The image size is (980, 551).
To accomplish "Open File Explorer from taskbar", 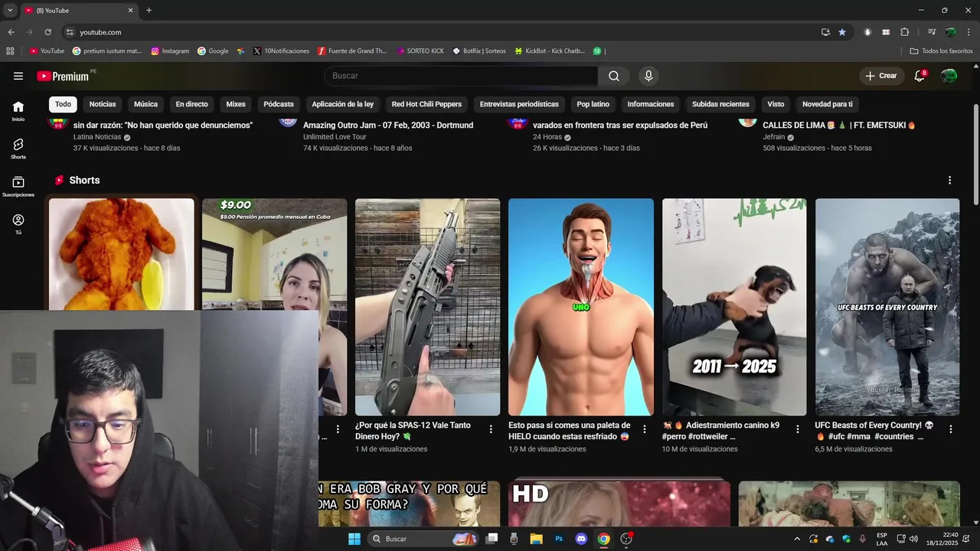I will coord(536,539).
